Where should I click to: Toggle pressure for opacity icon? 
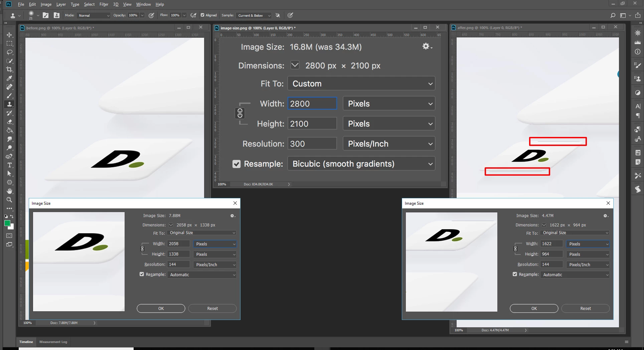coord(151,15)
